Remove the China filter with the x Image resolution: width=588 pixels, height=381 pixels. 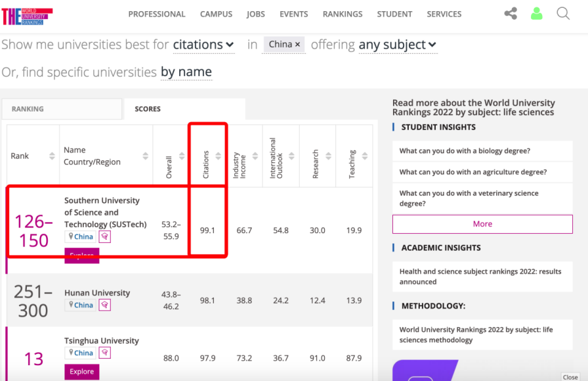coord(297,44)
